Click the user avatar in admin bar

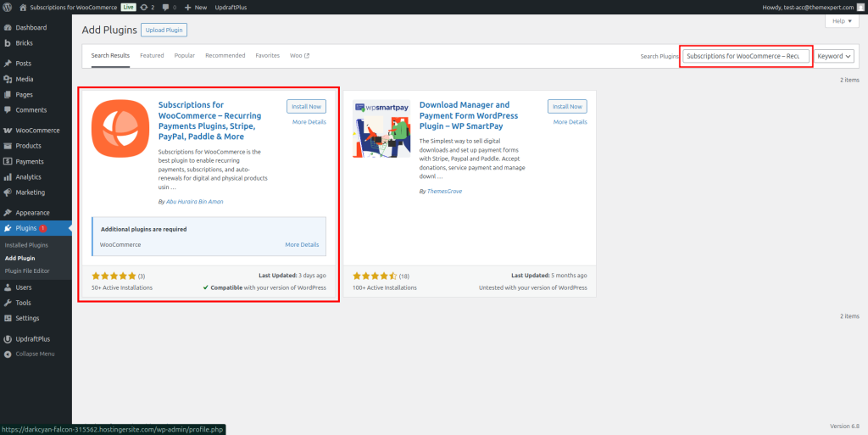point(860,7)
